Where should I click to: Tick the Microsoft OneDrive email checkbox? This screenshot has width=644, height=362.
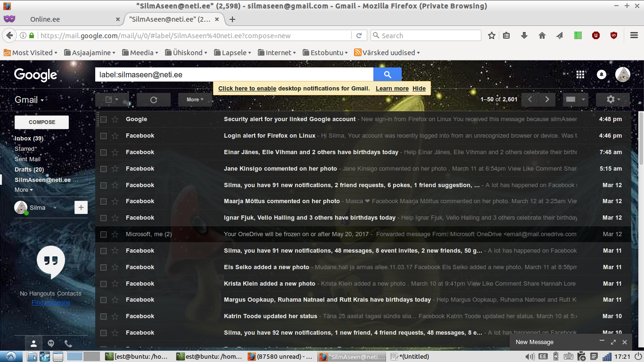coord(104,234)
